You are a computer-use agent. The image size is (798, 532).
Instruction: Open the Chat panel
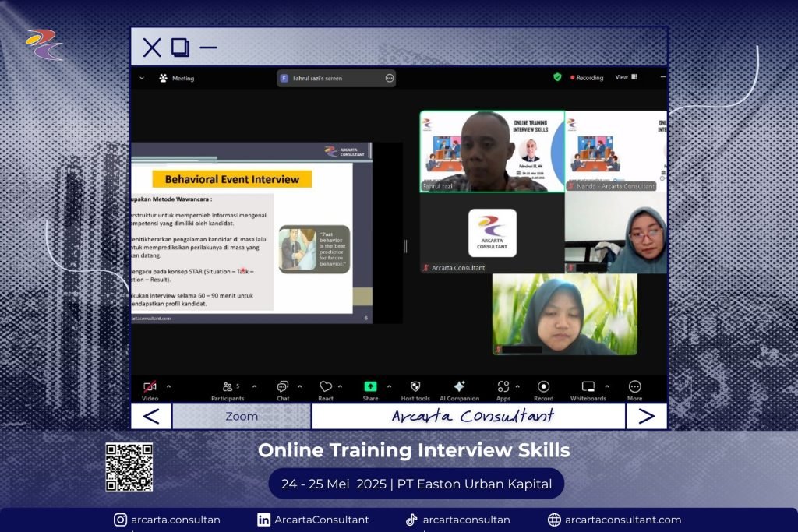pos(282,387)
